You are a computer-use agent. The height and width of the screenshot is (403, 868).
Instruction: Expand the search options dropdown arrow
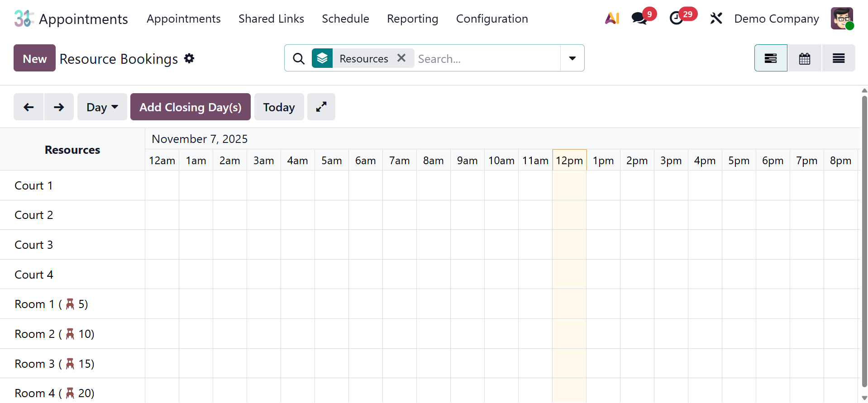[572, 58]
